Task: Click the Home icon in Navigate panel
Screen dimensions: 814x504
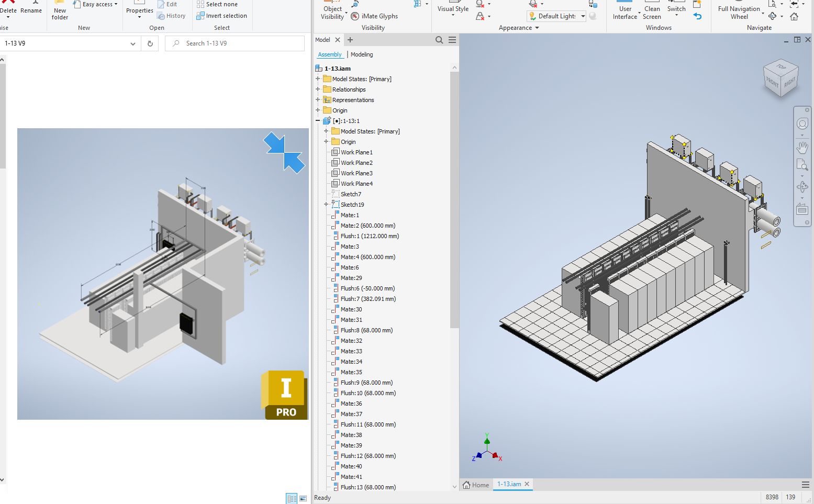Action: (x=795, y=16)
